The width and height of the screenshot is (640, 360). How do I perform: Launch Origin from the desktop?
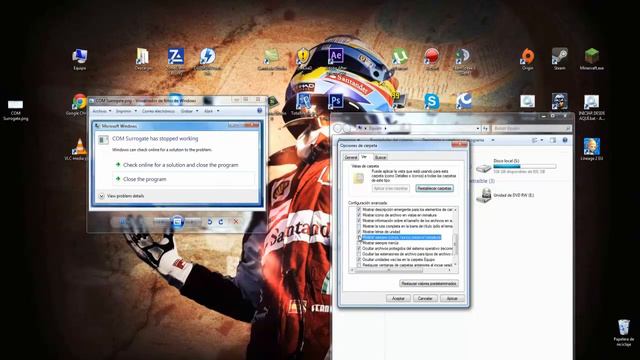[x=527, y=59]
